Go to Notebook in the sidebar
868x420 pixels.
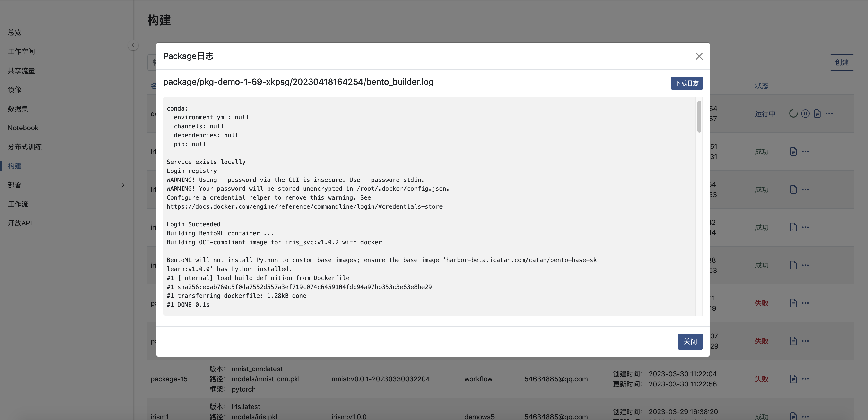tap(23, 128)
